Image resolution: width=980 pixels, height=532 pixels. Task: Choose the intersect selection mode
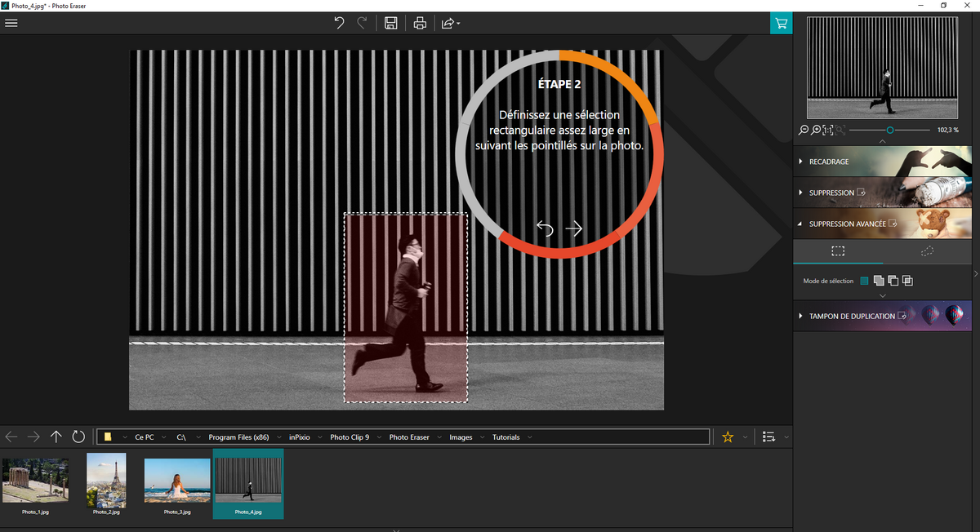(907, 281)
